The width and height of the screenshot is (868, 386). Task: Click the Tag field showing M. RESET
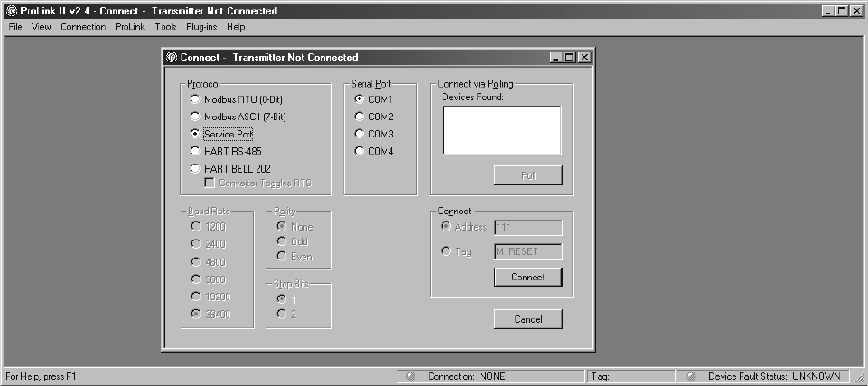pyautogui.click(x=528, y=252)
